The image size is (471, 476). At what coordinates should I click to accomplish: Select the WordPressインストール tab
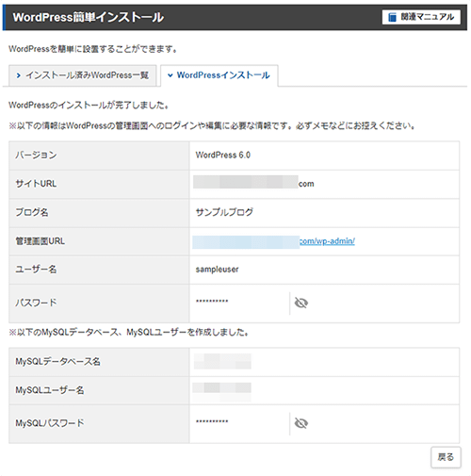click(219, 75)
